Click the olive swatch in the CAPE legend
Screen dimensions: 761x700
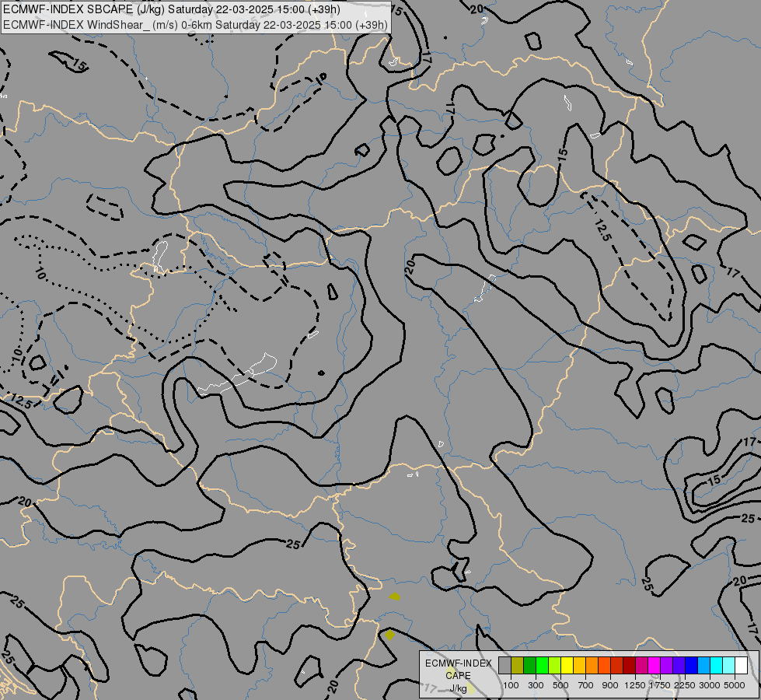click(518, 665)
